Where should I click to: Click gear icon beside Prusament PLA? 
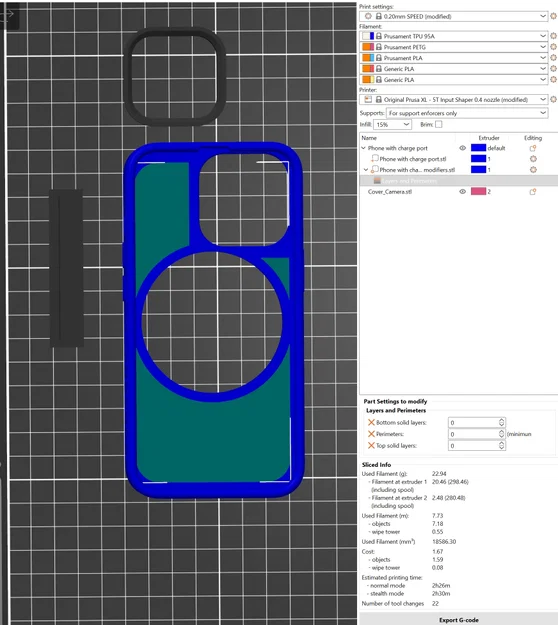tap(553, 58)
